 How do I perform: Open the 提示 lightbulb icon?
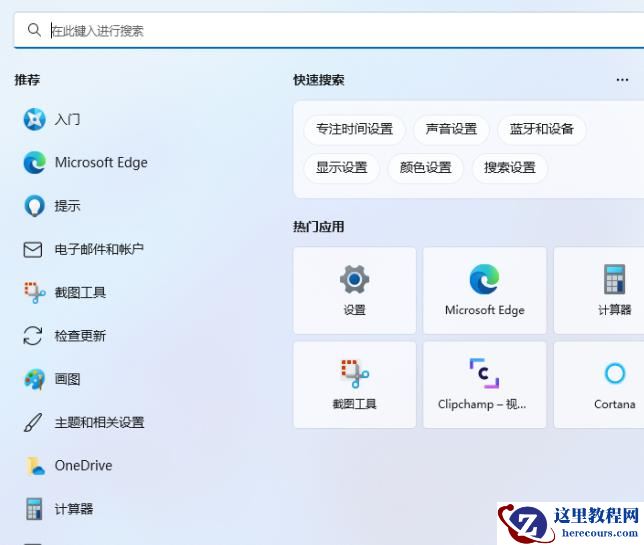click(34, 206)
